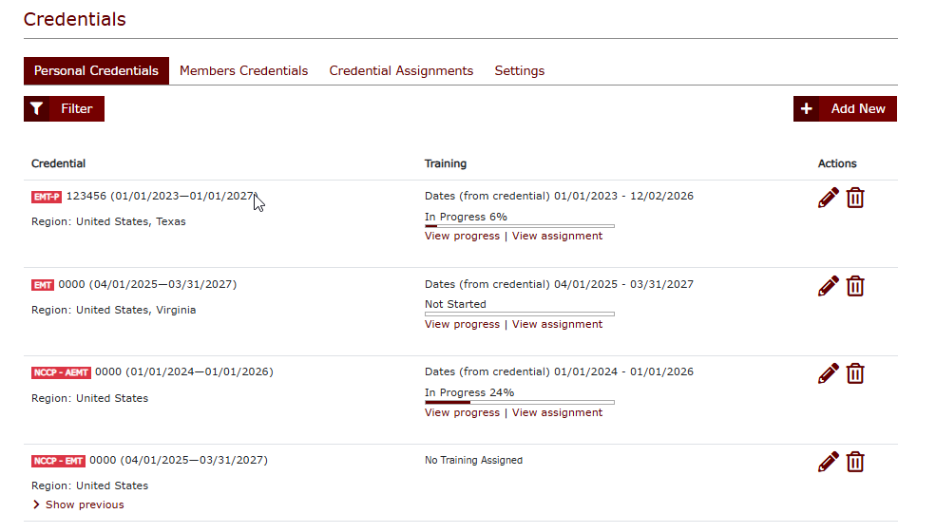View progress for NCCP - AEMT credential
The image size is (936, 528).
pos(462,412)
